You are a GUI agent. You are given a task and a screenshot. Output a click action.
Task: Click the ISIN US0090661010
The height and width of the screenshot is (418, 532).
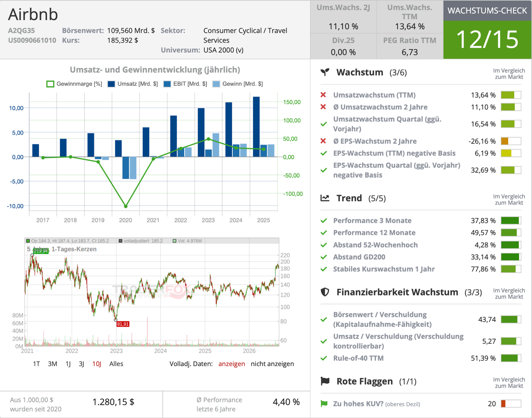coord(32,40)
